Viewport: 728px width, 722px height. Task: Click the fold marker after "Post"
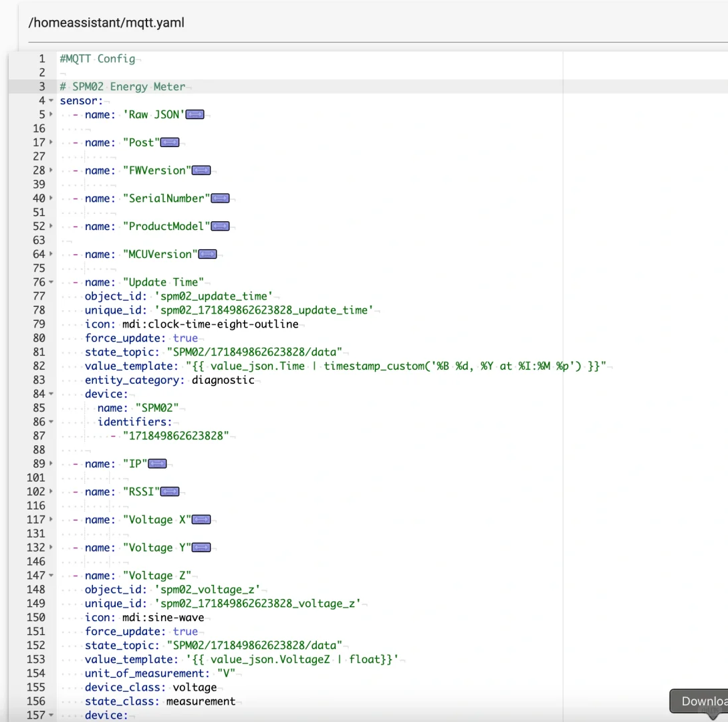click(170, 142)
